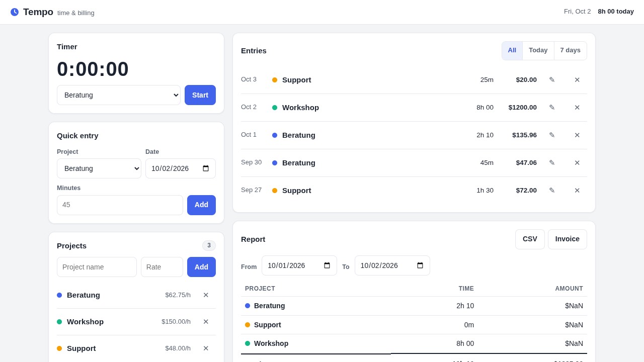Show entries for 7 days

point(570,50)
